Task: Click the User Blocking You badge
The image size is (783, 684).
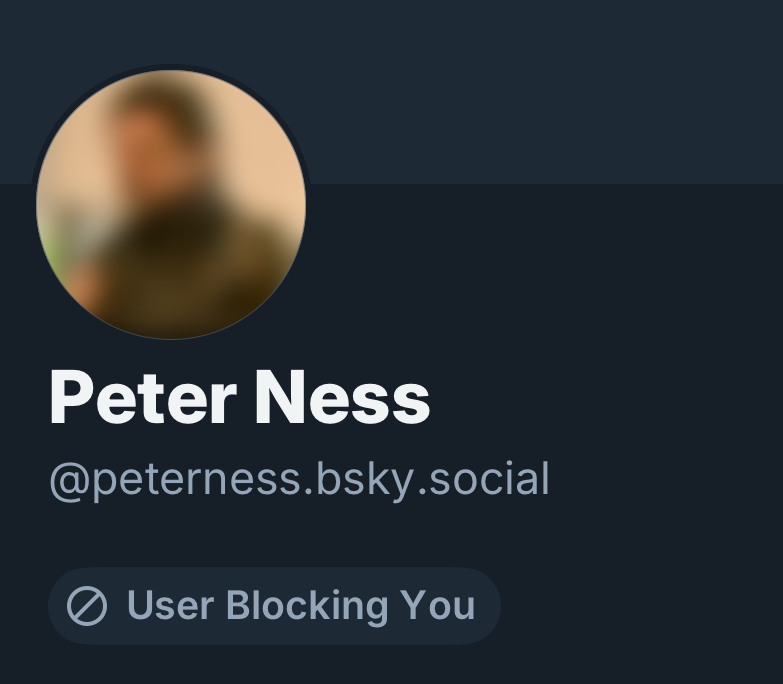Action: (x=273, y=606)
